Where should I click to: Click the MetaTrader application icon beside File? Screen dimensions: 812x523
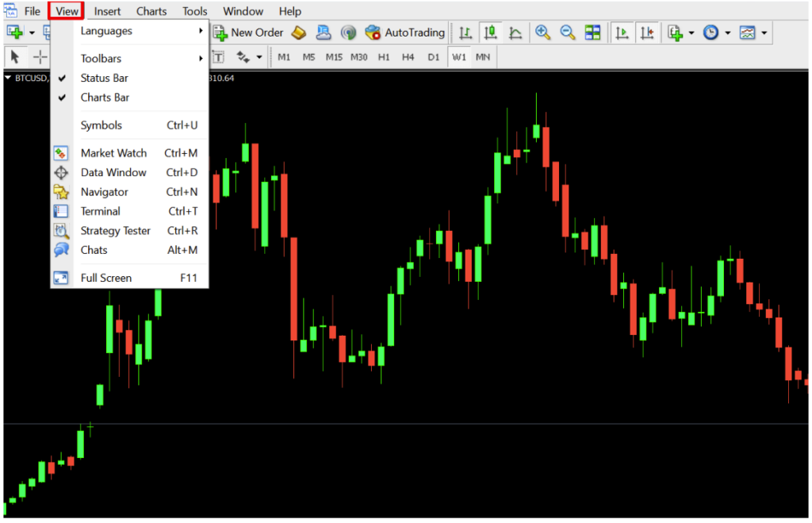pos(10,11)
